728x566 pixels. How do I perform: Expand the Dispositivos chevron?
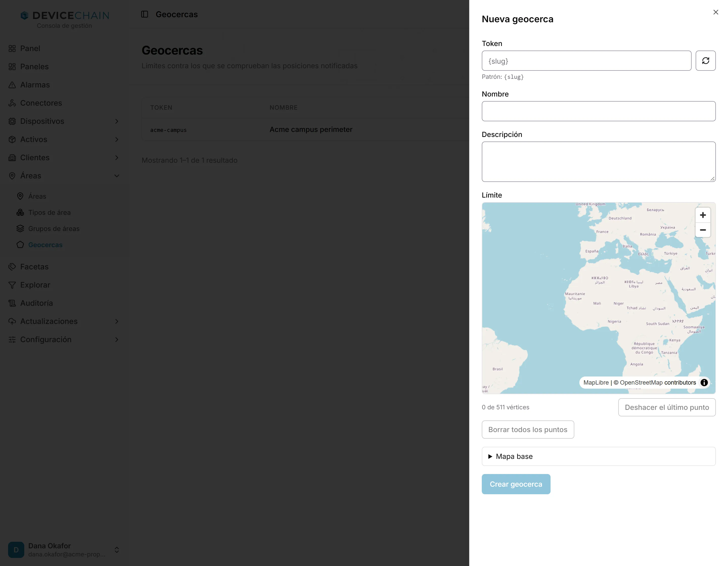(x=117, y=121)
